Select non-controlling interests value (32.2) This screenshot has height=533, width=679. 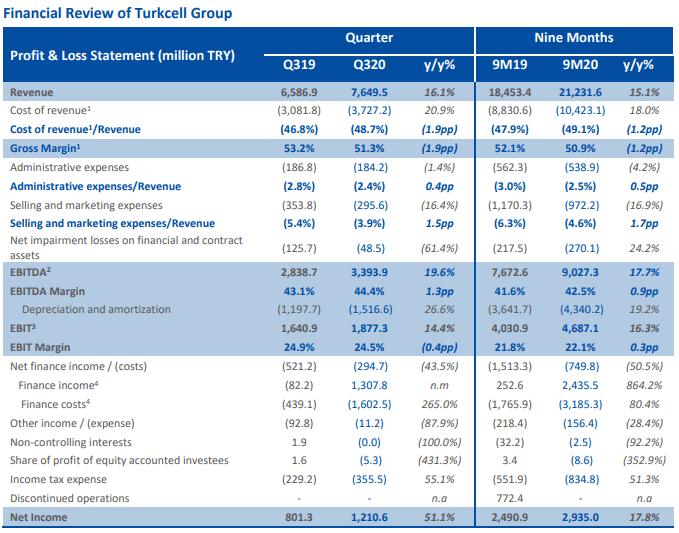pyautogui.click(x=510, y=442)
